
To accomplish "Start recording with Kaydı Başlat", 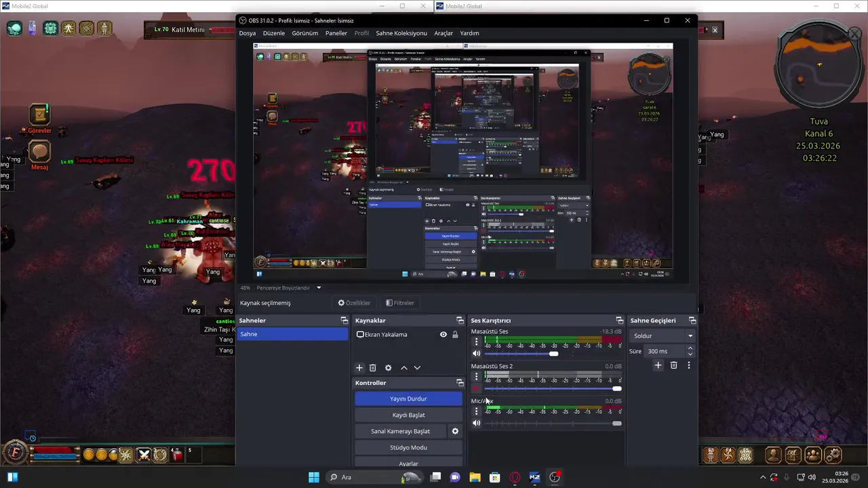I will tap(408, 415).
